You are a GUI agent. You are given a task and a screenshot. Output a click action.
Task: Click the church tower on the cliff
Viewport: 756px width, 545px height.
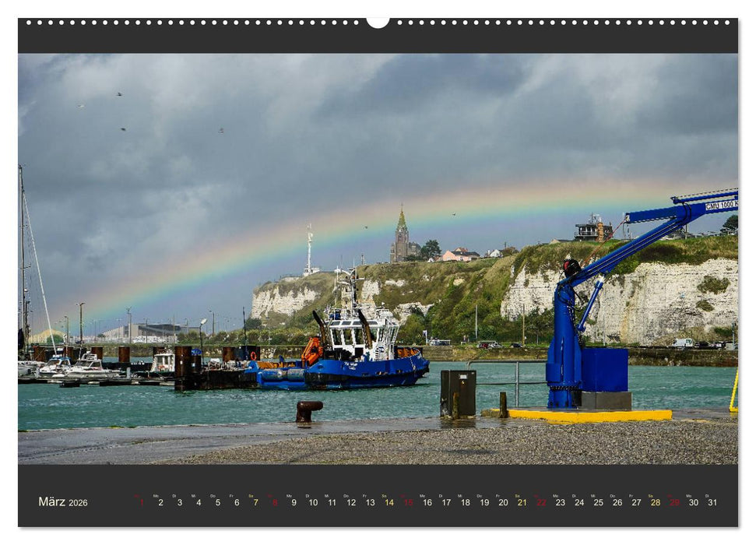pos(401,237)
